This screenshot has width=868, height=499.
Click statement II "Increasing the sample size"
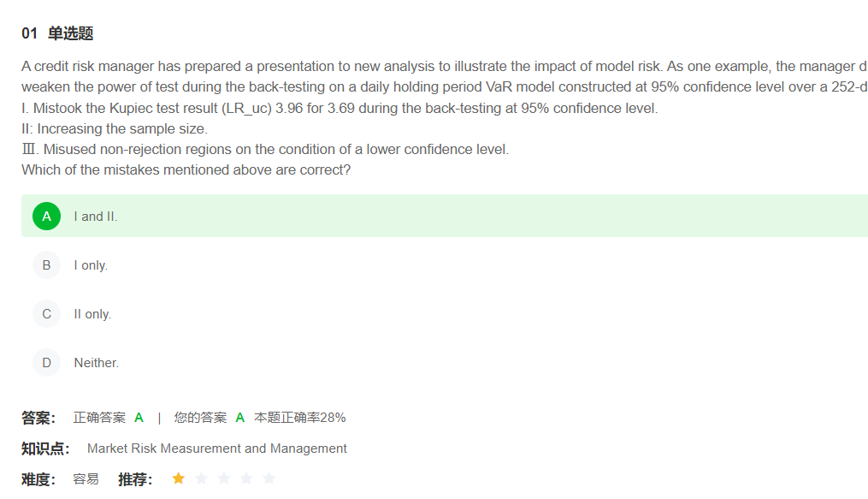(115, 128)
